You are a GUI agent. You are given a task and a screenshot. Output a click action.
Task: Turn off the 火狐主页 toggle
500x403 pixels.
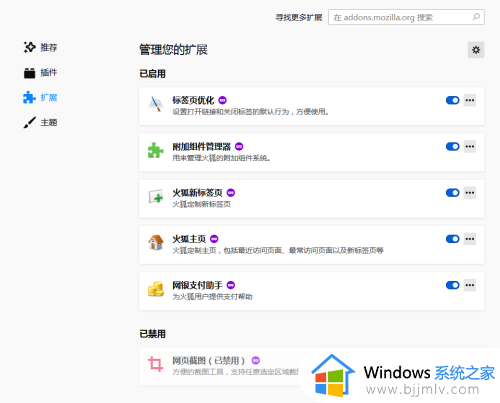coord(452,239)
